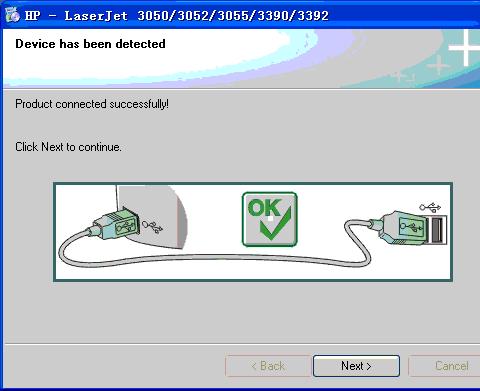This screenshot has width=480, height=391.
Task: Click the dark USB port on far right
Action: [x=438, y=230]
